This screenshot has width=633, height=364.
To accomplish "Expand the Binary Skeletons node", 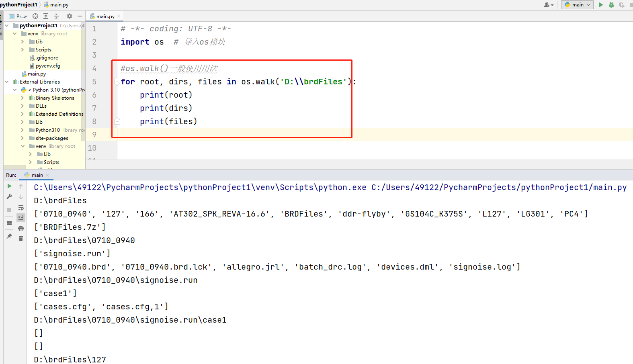I will pyautogui.click(x=23, y=98).
